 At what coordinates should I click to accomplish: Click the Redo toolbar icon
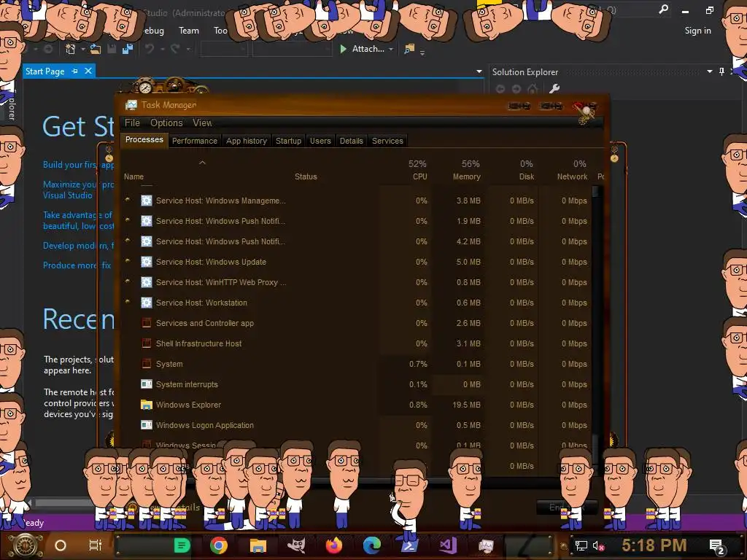pyautogui.click(x=175, y=49)
